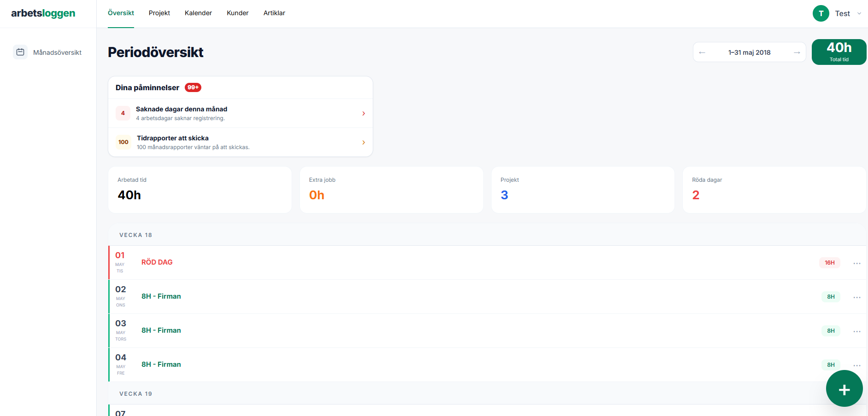
Task: Click the 8H badge on 02 May
Action: click(x=831, y=297)
